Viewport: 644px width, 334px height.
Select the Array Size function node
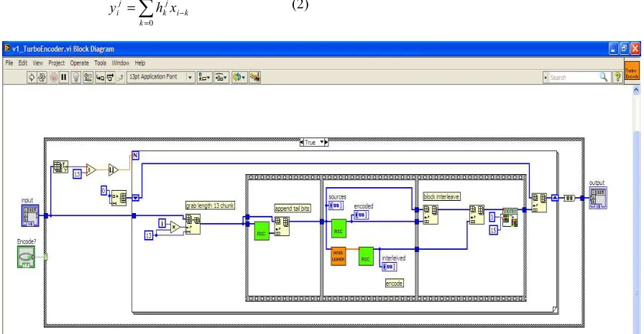coord(61,166)
